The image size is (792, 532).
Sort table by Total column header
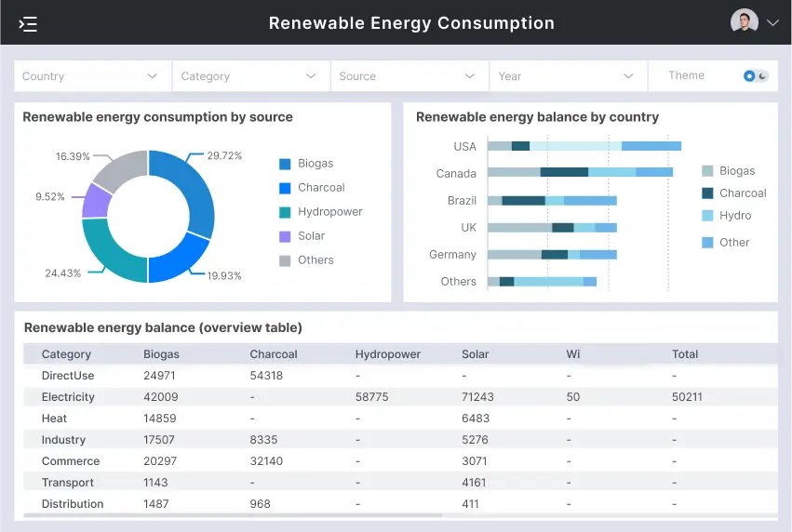coord(685,354)
